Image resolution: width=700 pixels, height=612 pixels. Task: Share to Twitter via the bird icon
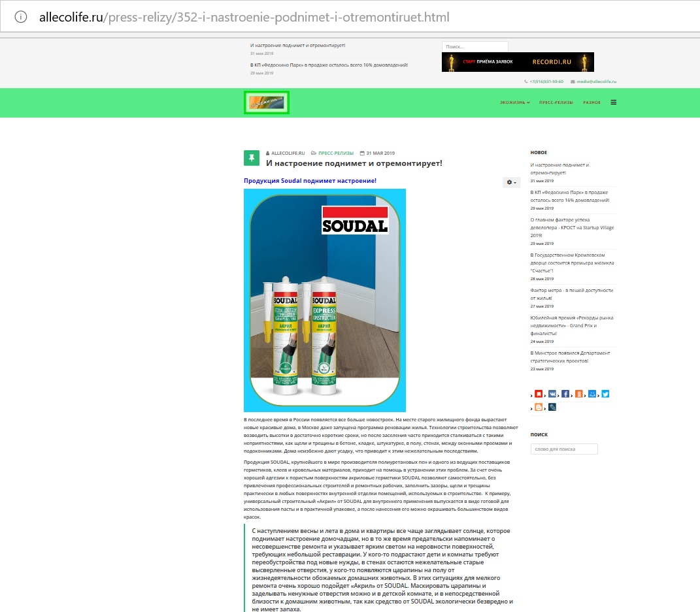pos(605,394)
